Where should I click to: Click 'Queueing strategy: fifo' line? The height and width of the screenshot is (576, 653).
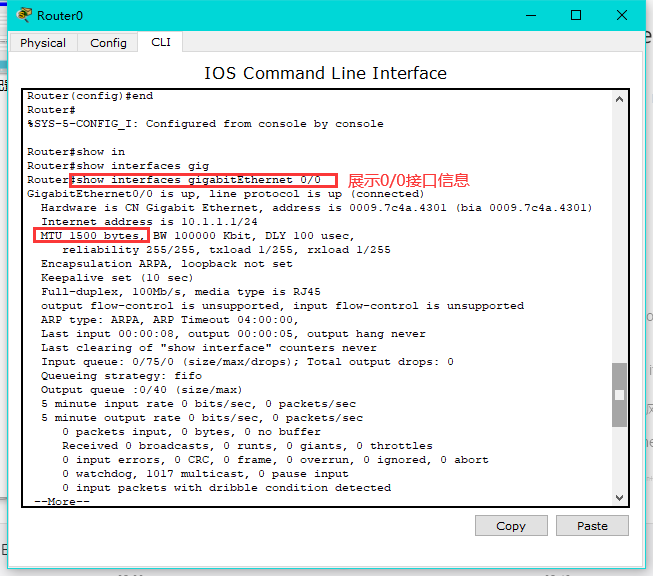(121, 376)
